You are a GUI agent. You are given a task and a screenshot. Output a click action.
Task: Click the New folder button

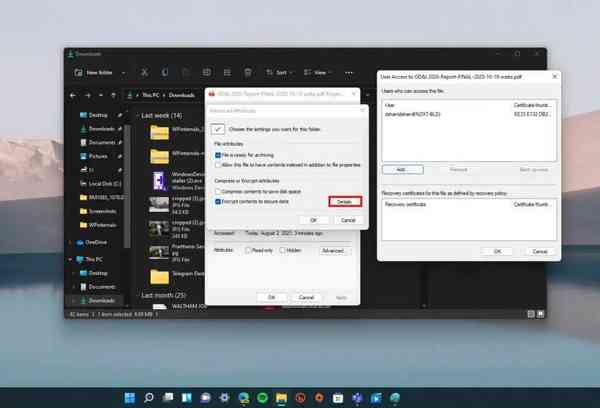coord(94,72)
